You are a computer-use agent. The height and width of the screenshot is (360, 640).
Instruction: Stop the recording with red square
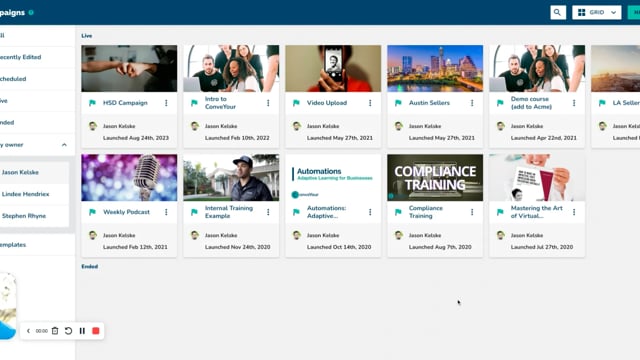coord(96,331)
